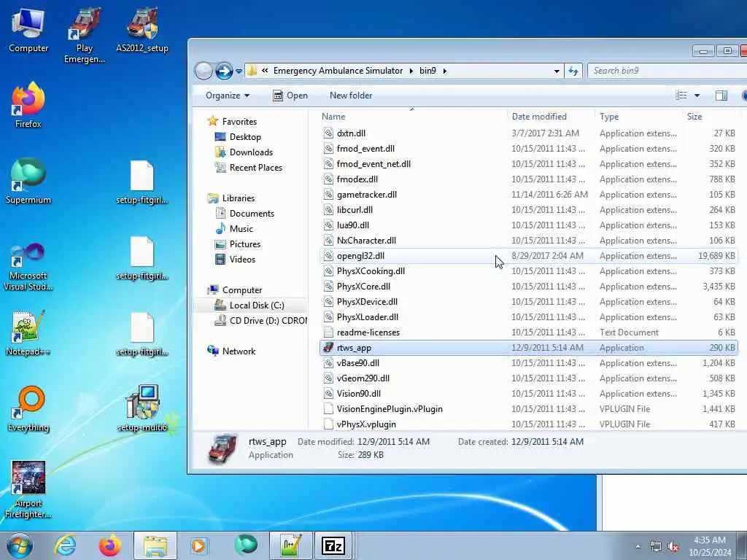Open Music library
This screenshot has width=747, height=560.
tap(241, 228)
